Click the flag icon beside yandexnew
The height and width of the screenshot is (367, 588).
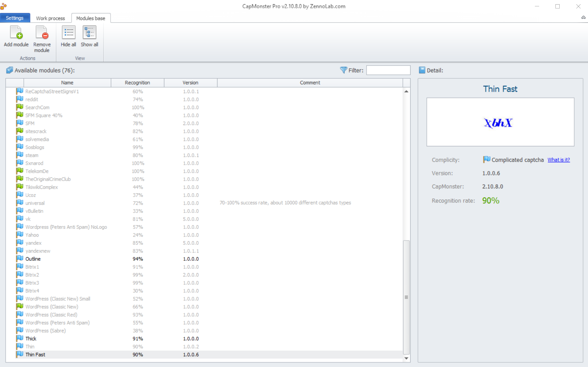point(20,250)
